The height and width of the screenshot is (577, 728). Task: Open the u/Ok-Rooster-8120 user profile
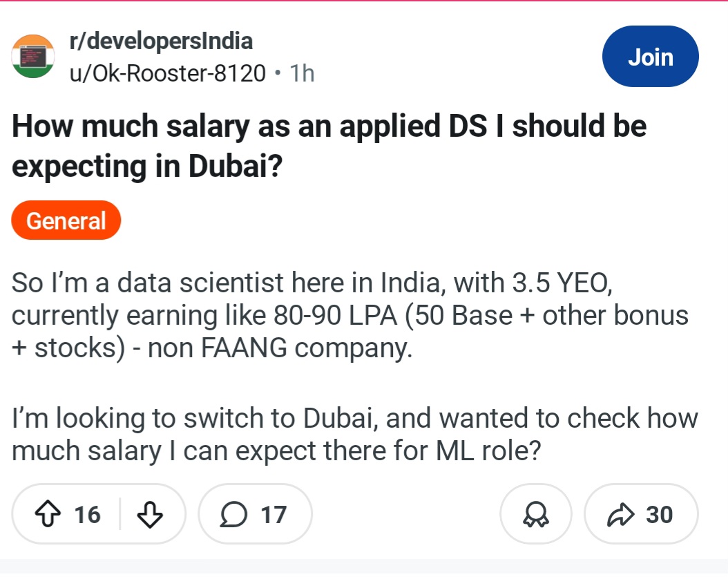[167, 73]
